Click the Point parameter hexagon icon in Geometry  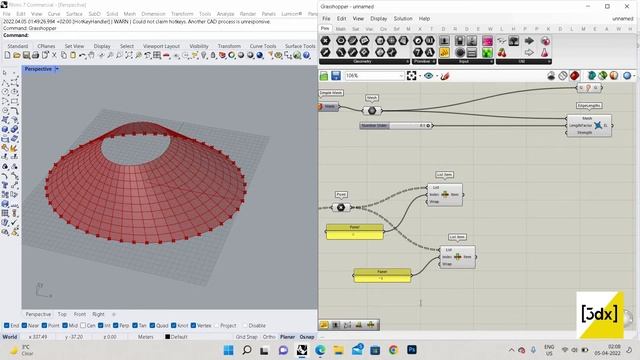coord(325,40)
